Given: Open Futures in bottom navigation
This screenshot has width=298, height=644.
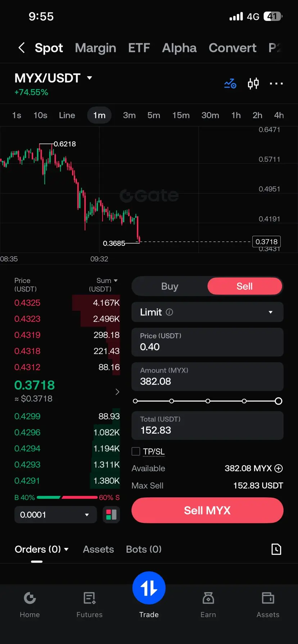Looking at the screenshot, I should tap(89, 604).
